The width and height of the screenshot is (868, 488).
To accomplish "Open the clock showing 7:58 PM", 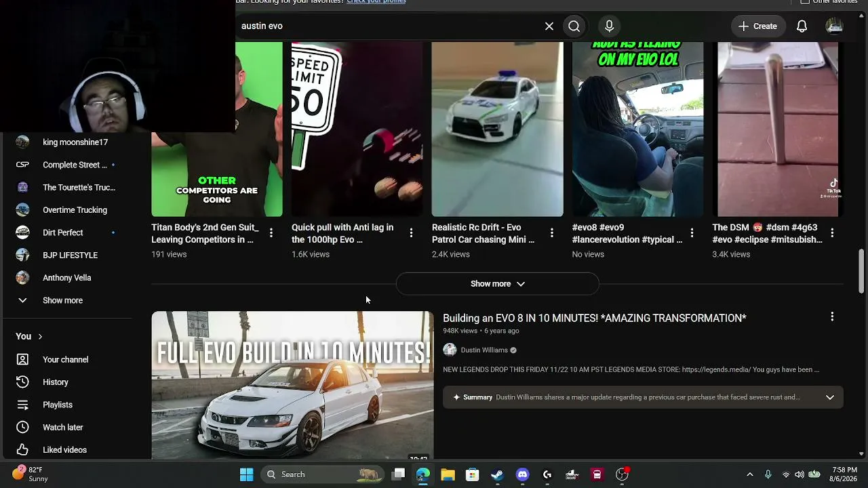I will click(844, 474).
